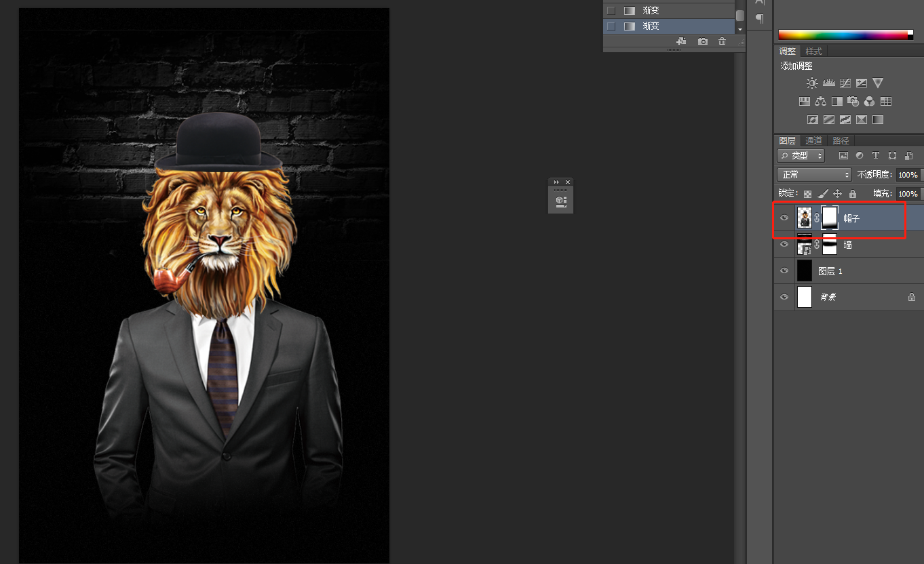Filter layers by smart objects
This screenshot has width=924, height=564.
click(x=908, y=156)
